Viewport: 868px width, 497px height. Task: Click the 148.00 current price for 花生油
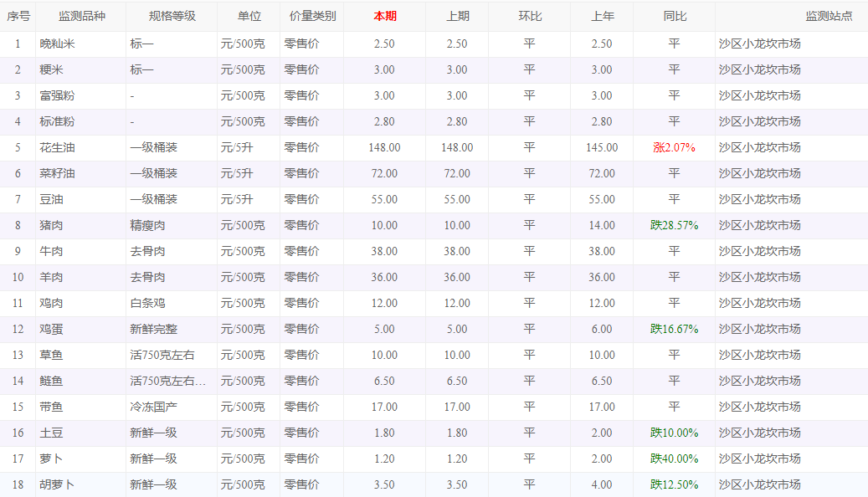click(384, 147)
